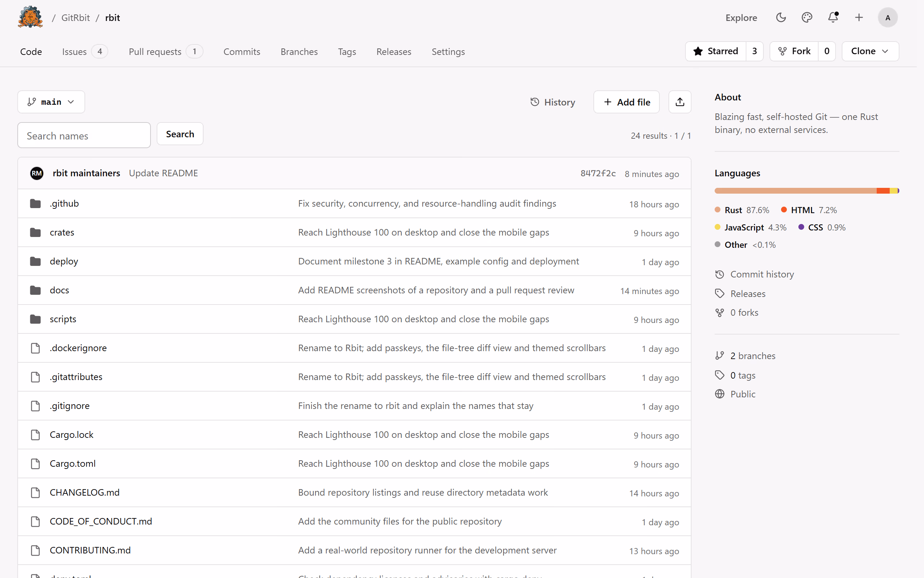Open the .github folder
924x578 pixels.
coord(64,203)
